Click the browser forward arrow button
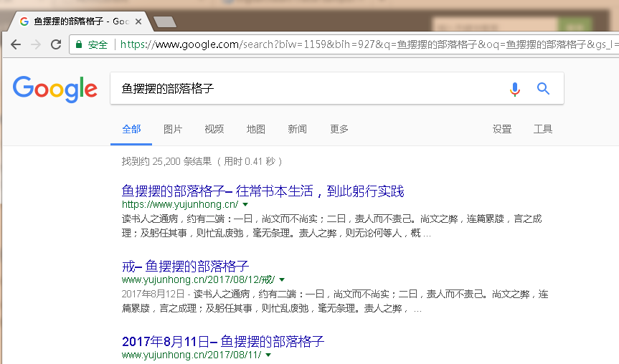The width and height of the screenshot is (619, 364). tap(36, 44)
